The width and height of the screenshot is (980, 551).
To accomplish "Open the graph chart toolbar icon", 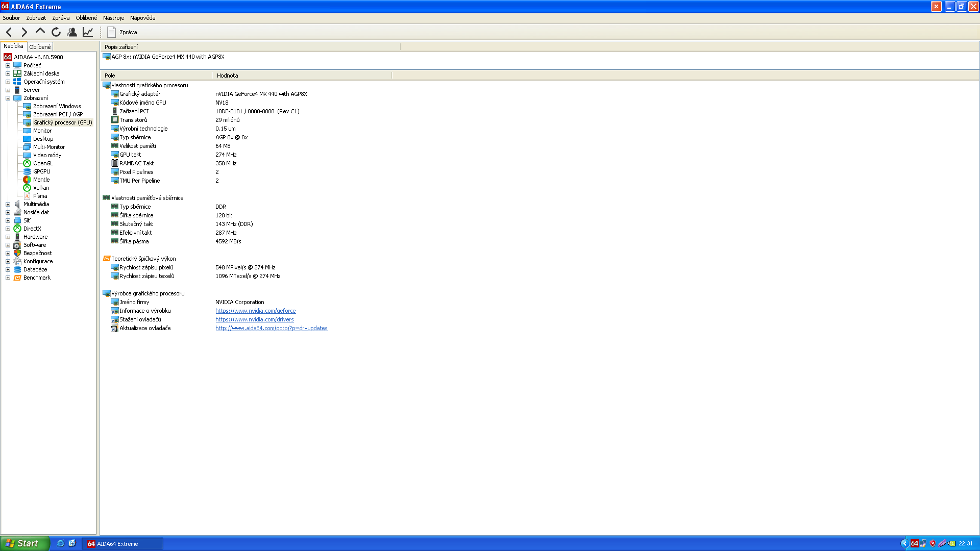I will coord(88,32).
